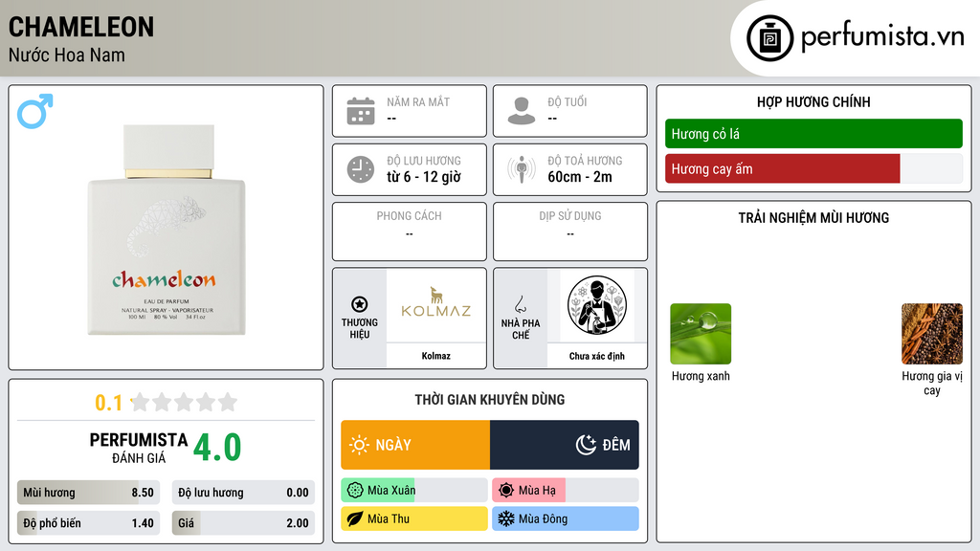980x551 pixels.
Task: Click the moon icon in the Đêm bar
Action: [586, 445]
